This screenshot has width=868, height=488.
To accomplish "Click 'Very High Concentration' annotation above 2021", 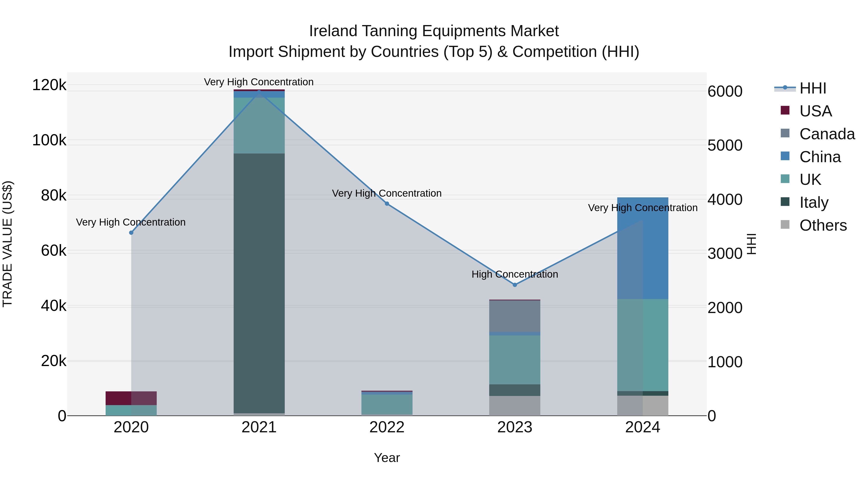I will [259, 82].
